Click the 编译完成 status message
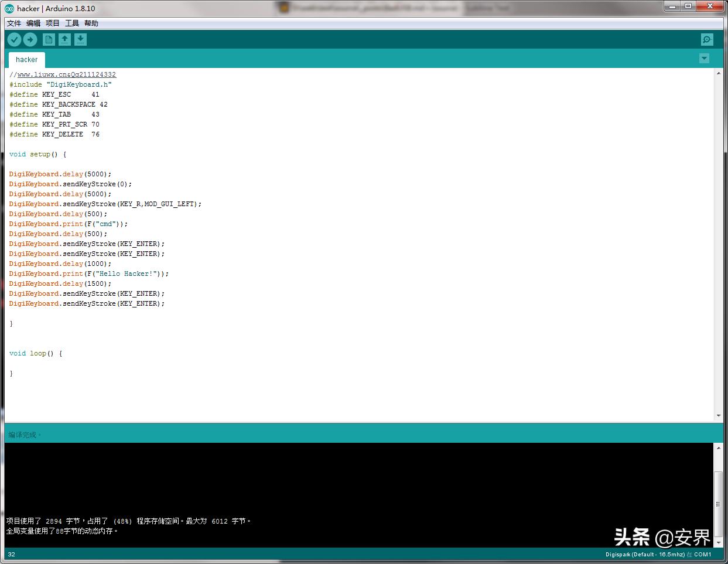Image resolution: width=728 pixels, height=564 pixels. click(x=25, y=435)
